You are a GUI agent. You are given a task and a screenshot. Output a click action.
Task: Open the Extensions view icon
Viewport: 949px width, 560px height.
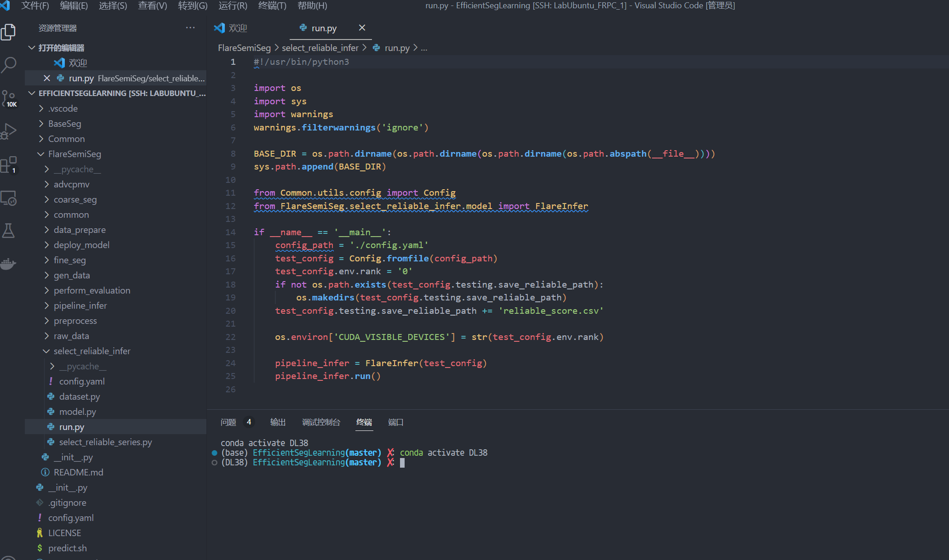(x=9, y=164)
